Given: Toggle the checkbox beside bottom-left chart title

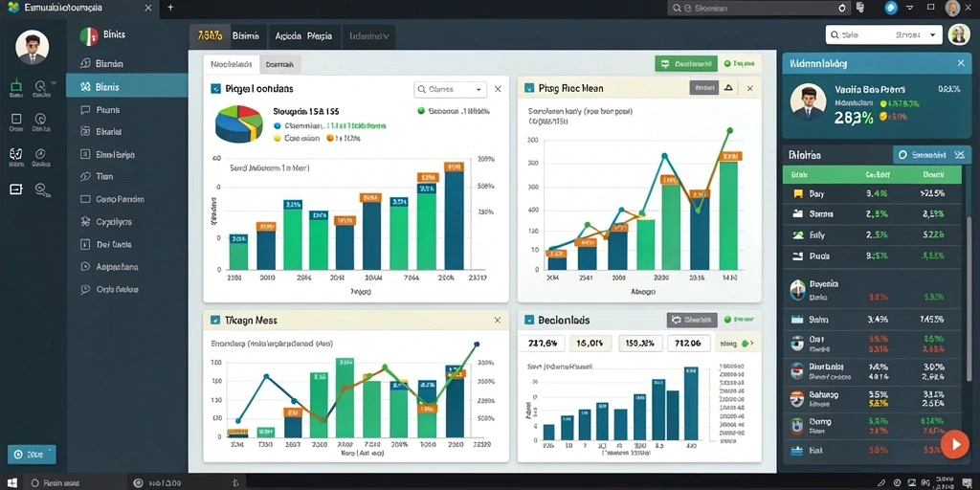Looking at the screenshot, I should click(215, 320).
